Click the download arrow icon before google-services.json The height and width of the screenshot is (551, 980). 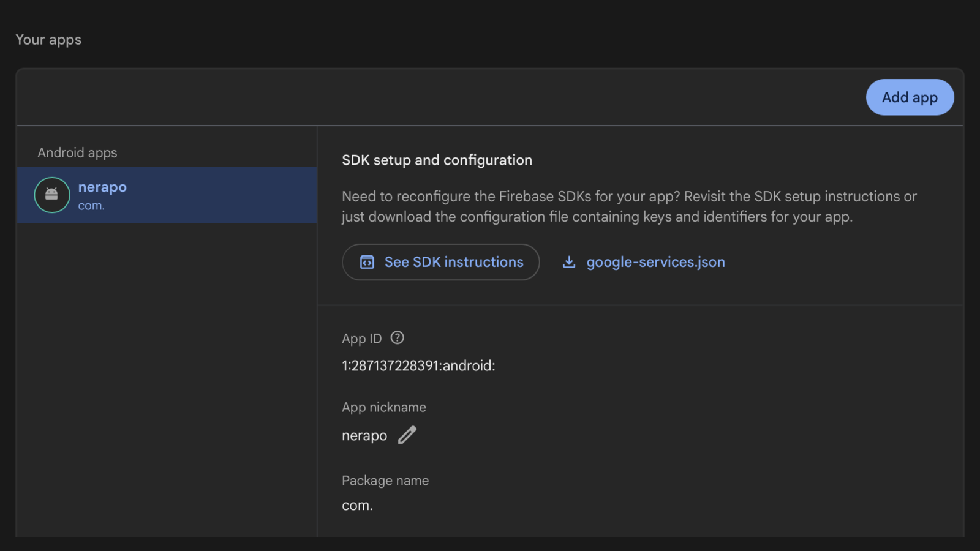click(x=569, y=262)
